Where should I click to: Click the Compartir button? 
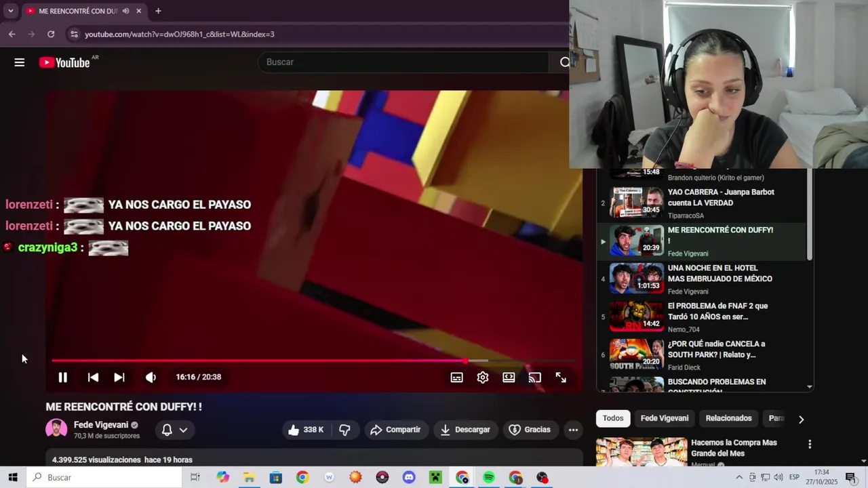(x=396, y=430)
